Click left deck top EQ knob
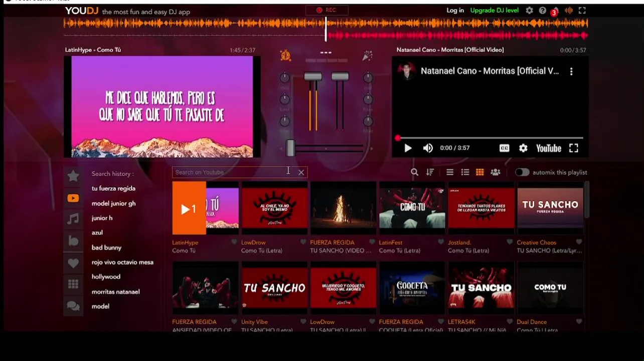 (284, 78)
